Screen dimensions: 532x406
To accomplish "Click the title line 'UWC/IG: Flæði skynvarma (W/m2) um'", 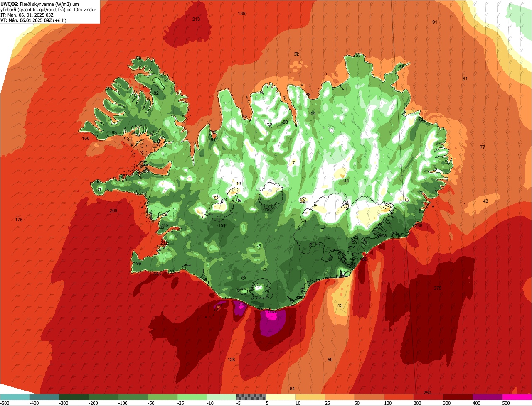I will (x=39, y=4).
